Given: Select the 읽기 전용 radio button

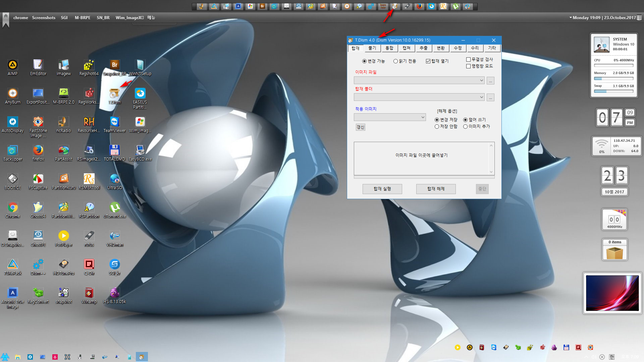Looking at the screenshot, I should click(x=405, y=61).
